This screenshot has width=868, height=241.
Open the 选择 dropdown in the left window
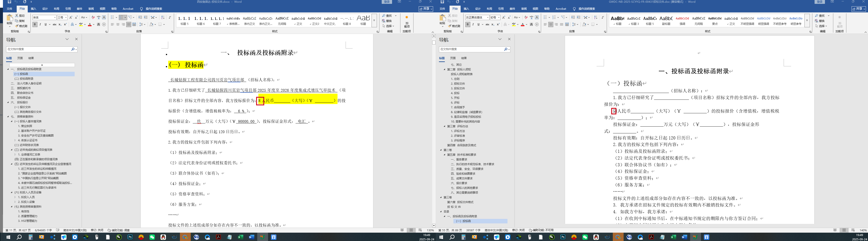[x=388, y=26]
